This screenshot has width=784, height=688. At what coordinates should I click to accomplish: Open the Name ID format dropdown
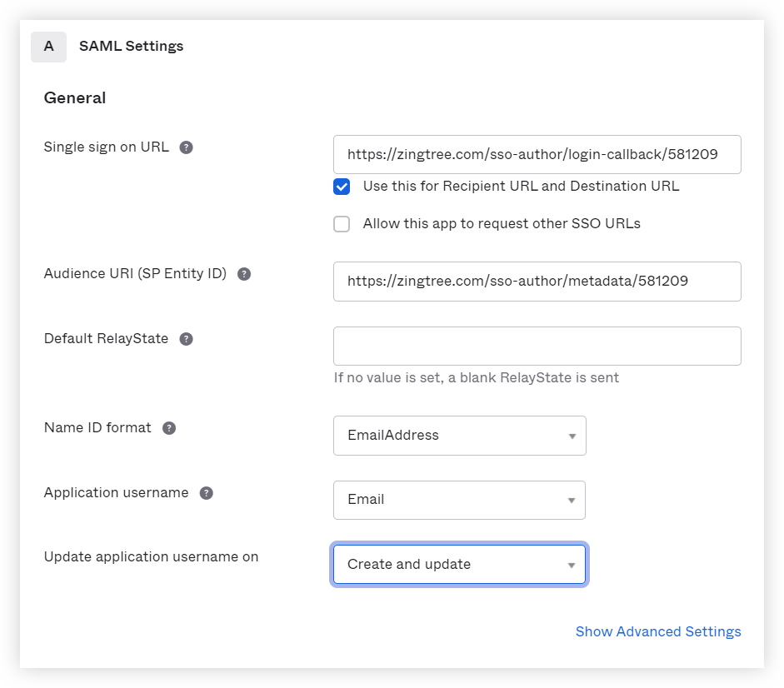pyautogui.click(x=459, y=435)
